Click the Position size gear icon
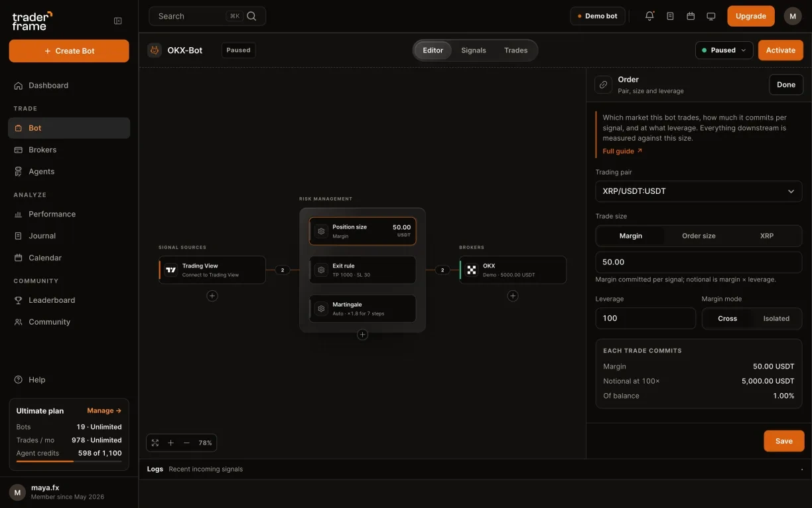This screenshot has width=812, height=508. point(321,231)
